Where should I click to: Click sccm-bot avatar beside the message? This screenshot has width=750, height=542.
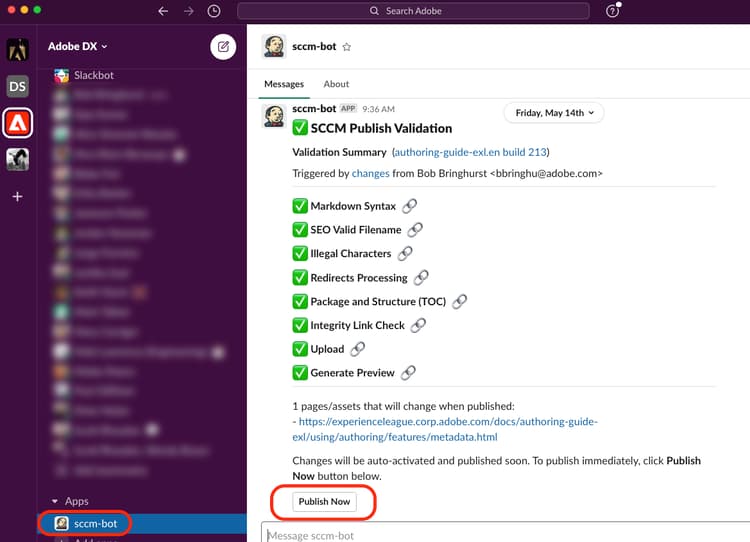[x=274, y=116]
